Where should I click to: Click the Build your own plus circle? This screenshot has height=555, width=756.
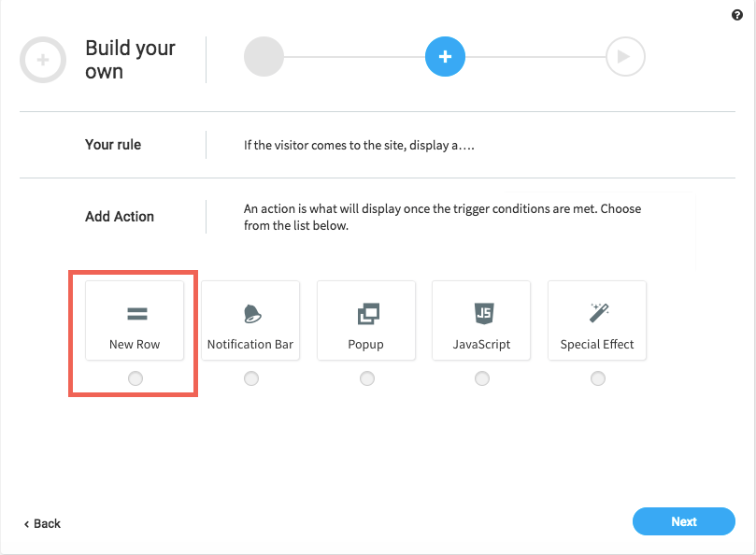(x=43, y=60)
